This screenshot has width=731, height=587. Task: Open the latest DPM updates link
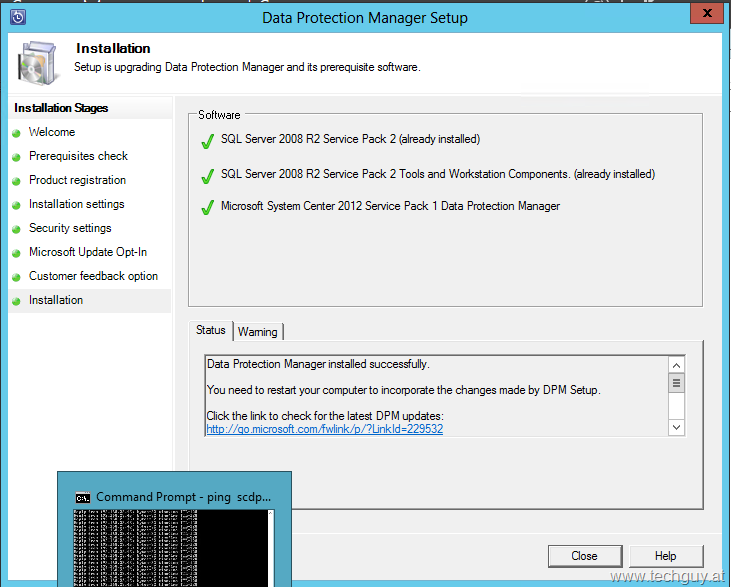pyautogui.click(x=324, y=429)
